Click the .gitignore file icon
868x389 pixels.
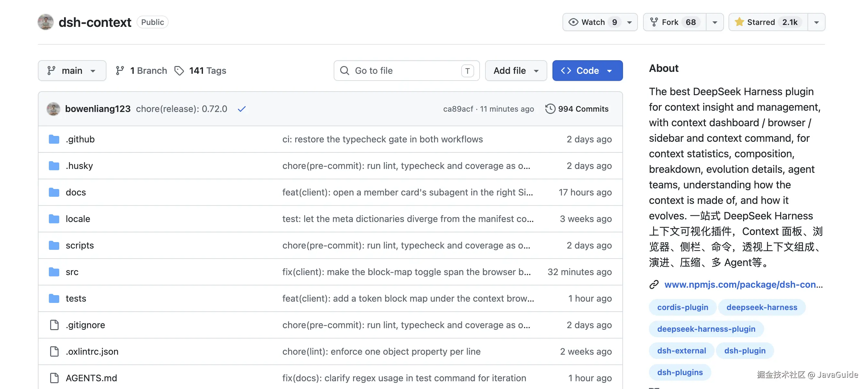click(54, 325)
